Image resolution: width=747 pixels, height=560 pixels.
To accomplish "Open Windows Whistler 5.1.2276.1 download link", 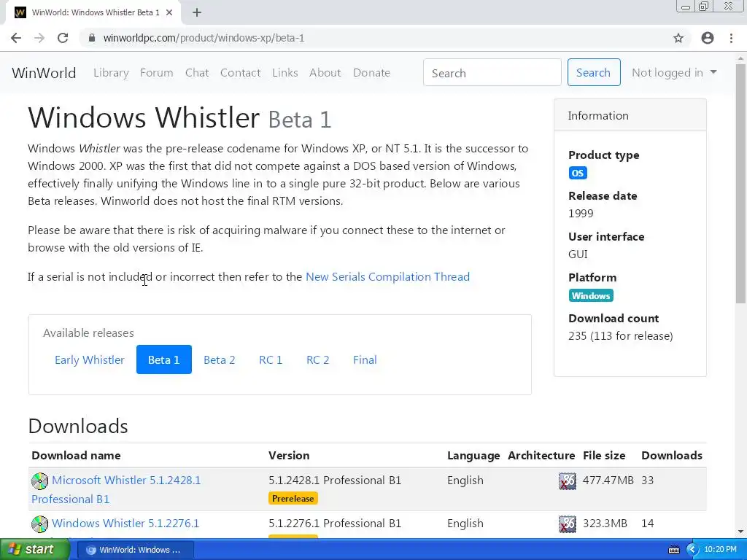I will [125, 524].
